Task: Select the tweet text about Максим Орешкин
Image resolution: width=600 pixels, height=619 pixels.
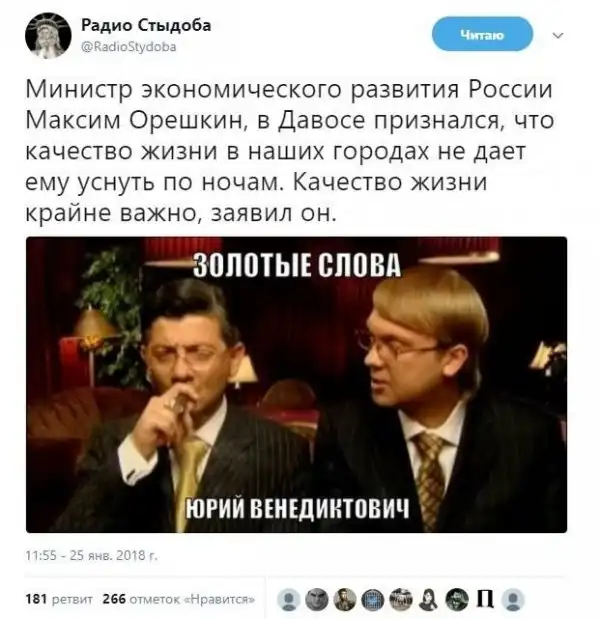Action: (290, 152)
